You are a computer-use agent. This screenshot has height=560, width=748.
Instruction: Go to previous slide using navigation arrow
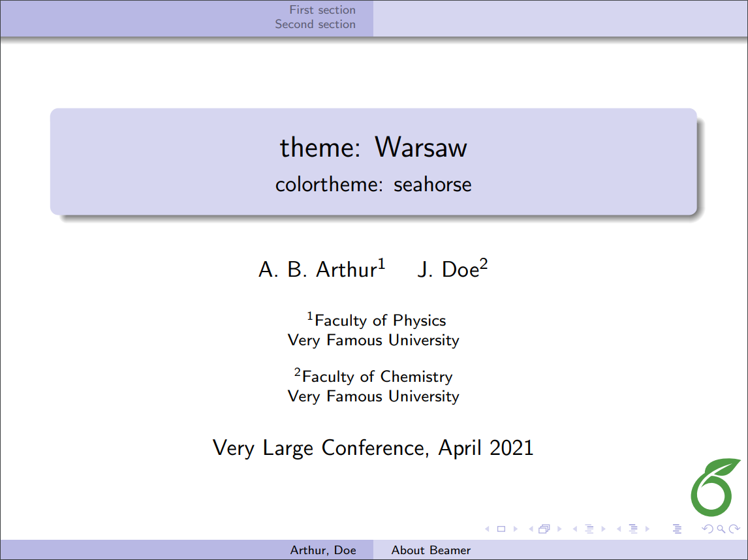pyautogui.click(x=486, y=529)
